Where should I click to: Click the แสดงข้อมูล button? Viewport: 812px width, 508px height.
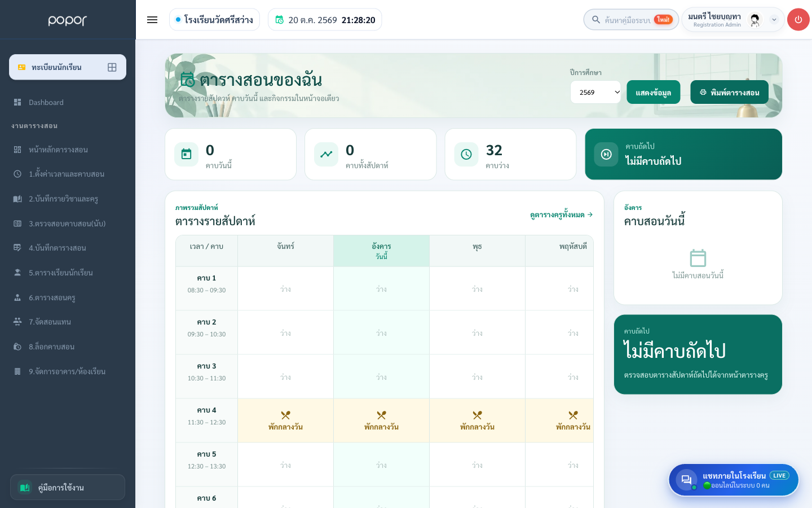click(x=653, y=92)
